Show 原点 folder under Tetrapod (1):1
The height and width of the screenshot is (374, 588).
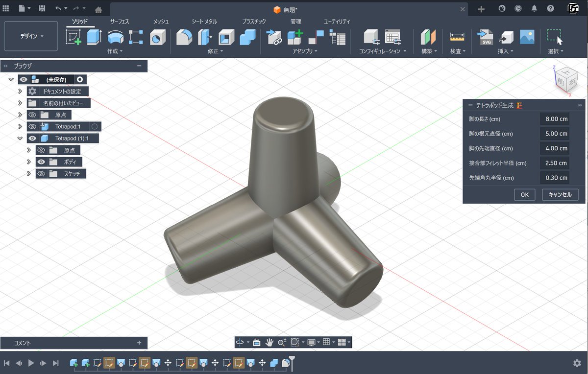(41, 150)
